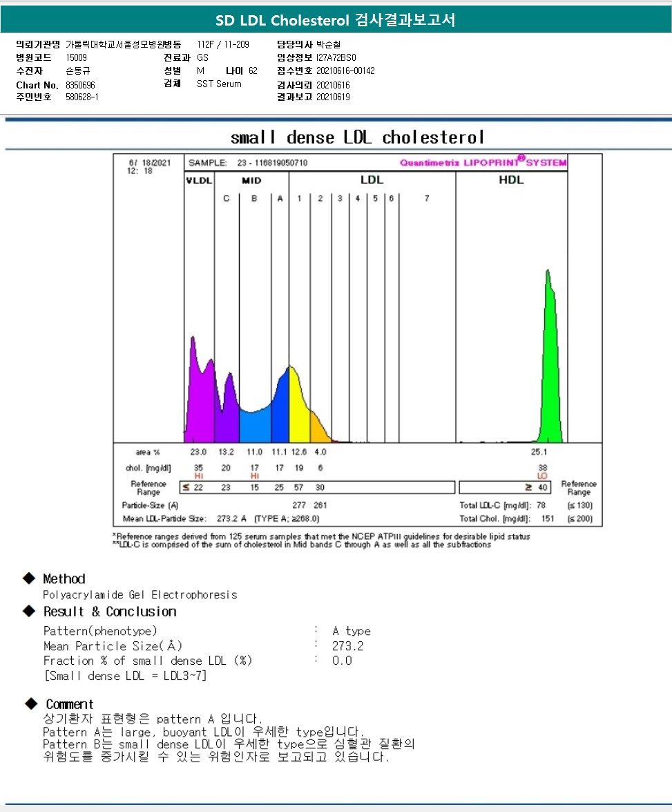Click the report title 'SD LDL Cholesterol 검사결과보고서'

(336, 20)
